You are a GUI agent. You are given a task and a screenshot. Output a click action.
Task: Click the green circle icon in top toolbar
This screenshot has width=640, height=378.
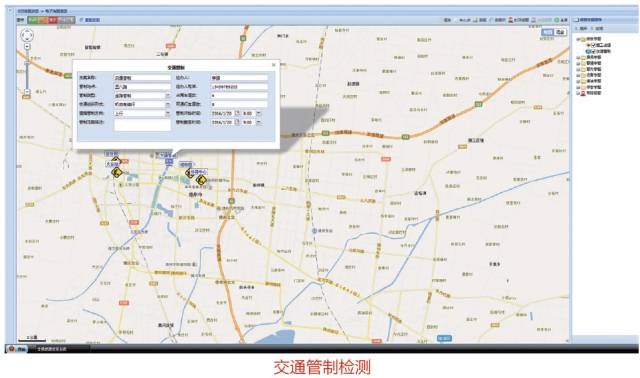point(557,20)
